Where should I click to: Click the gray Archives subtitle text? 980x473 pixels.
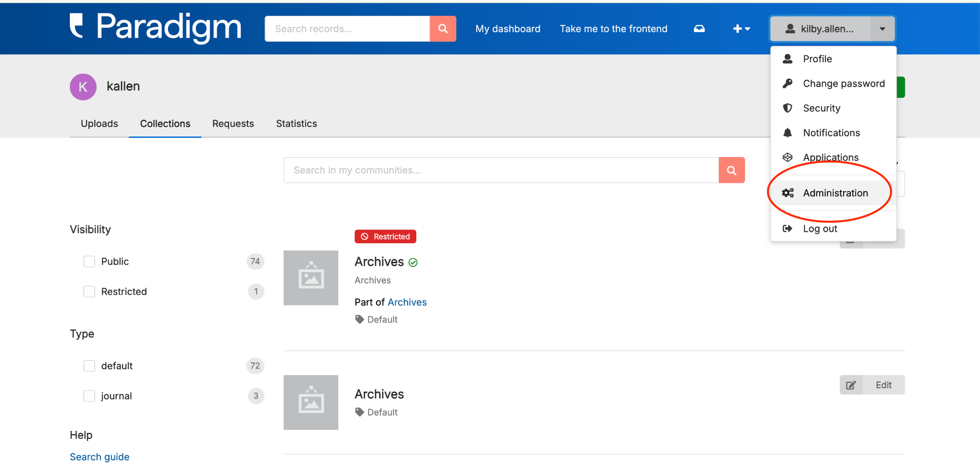coord(372,280)
